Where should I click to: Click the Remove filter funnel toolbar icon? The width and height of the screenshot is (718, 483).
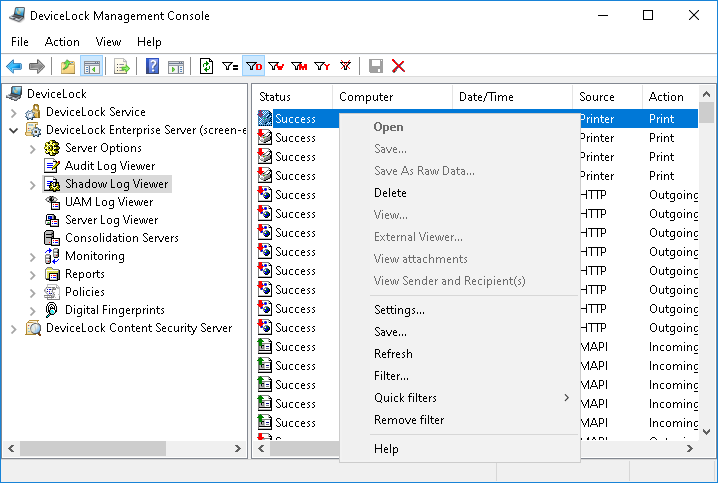point(345,66)
